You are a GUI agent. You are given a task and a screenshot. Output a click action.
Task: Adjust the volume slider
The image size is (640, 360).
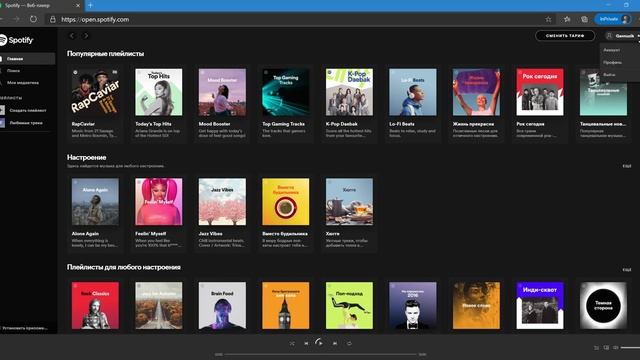pos(631,348)
